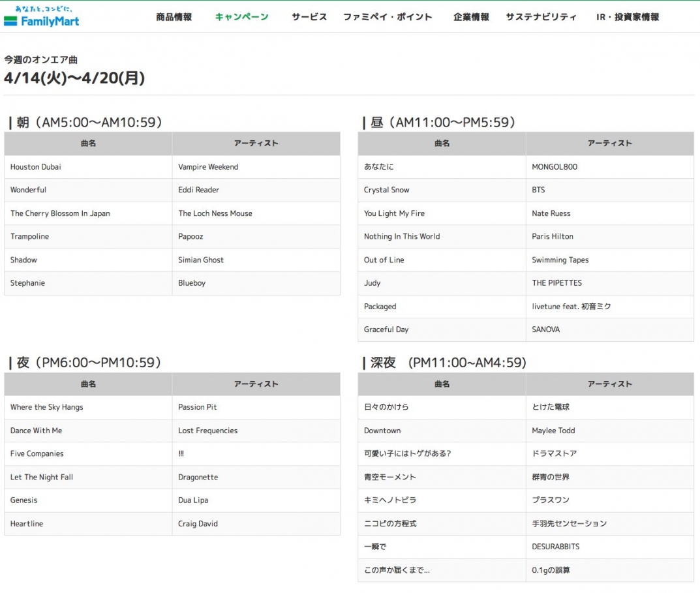Select the artist SANOVA

[x=545, y=329]
